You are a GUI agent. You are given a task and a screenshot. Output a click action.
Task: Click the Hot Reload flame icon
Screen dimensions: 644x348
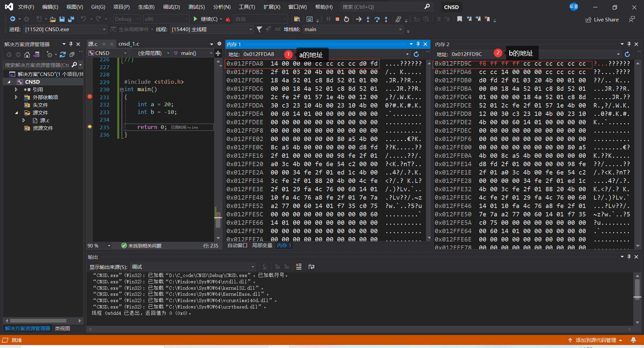pyautogui.click(x=228, y=19)
